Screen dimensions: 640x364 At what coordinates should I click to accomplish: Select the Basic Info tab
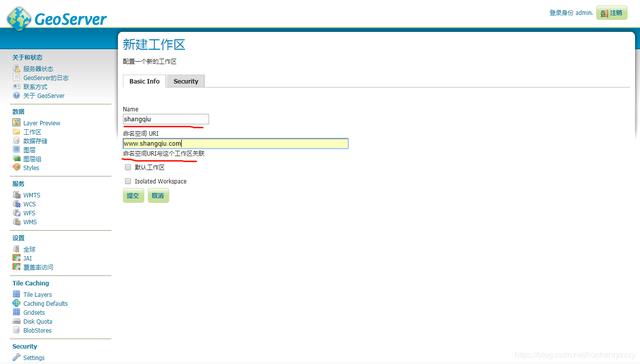pyautogui.click(x=144, y=81)
